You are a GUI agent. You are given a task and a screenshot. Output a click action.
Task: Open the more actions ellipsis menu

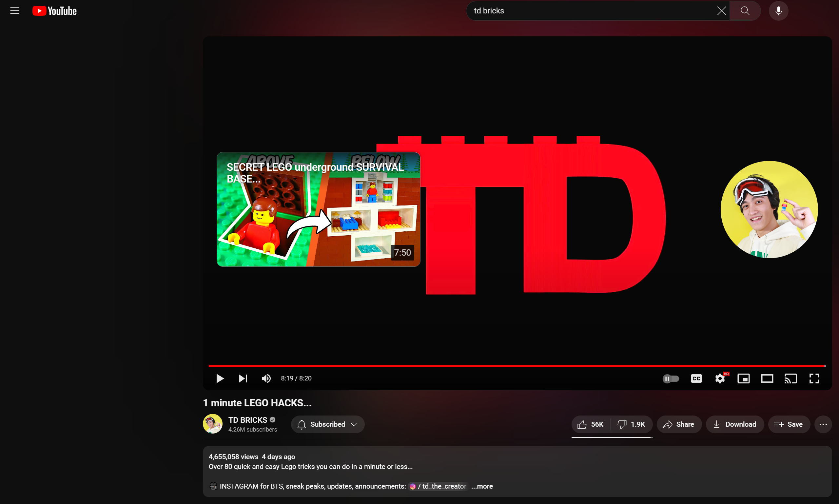tap(823, 424)
